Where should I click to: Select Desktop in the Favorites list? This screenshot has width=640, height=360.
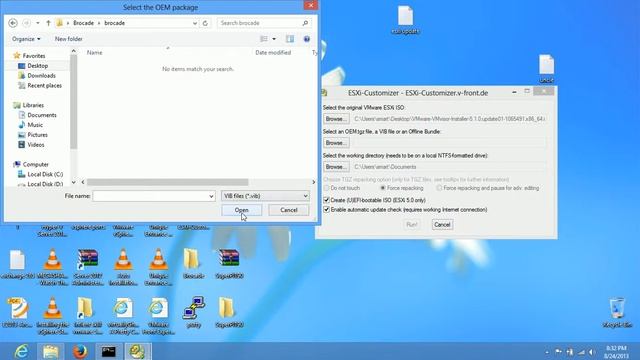click(38, 66)
